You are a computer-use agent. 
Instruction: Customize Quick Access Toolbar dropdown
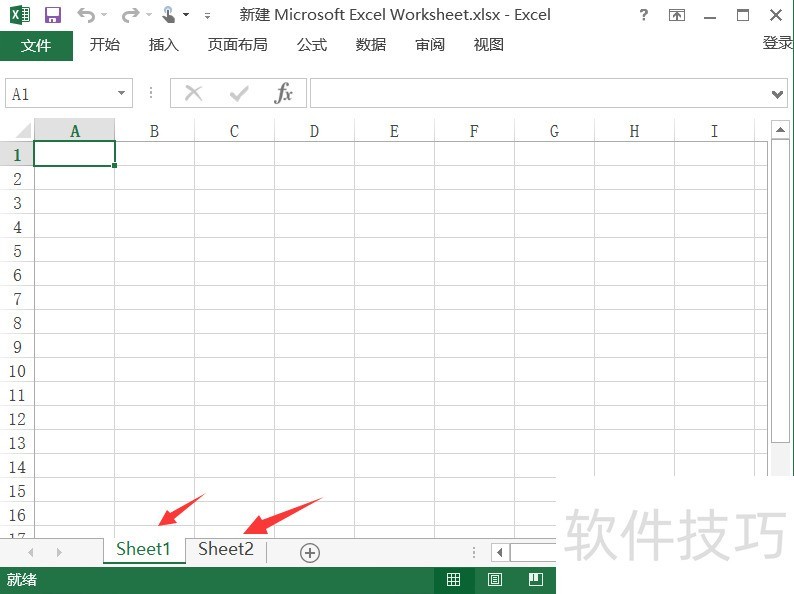click(x=207, y=16)
